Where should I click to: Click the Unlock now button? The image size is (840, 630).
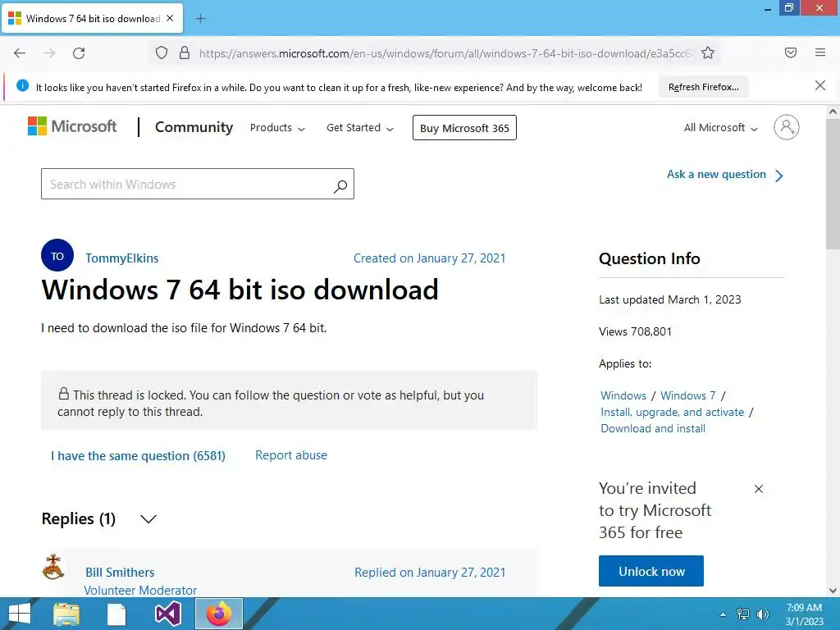(x=651, y=571)
